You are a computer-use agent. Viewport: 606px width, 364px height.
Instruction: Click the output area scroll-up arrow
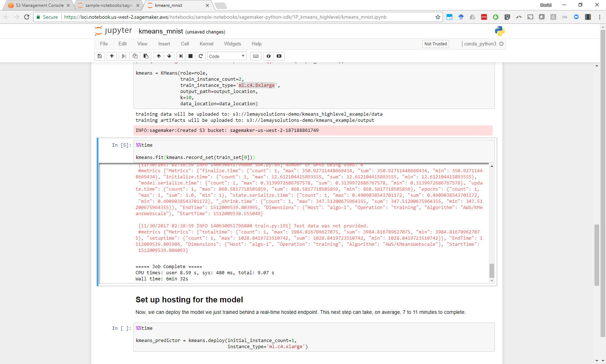492,166
